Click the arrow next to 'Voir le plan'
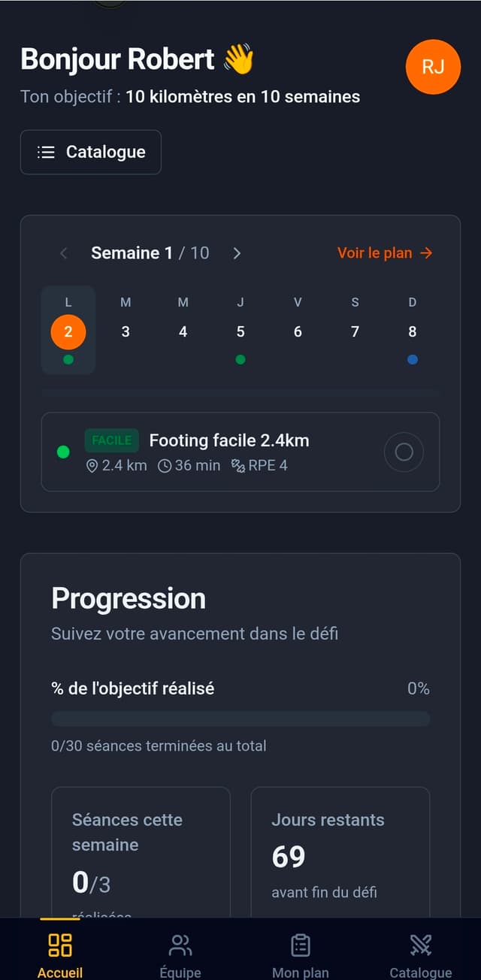 425,253
